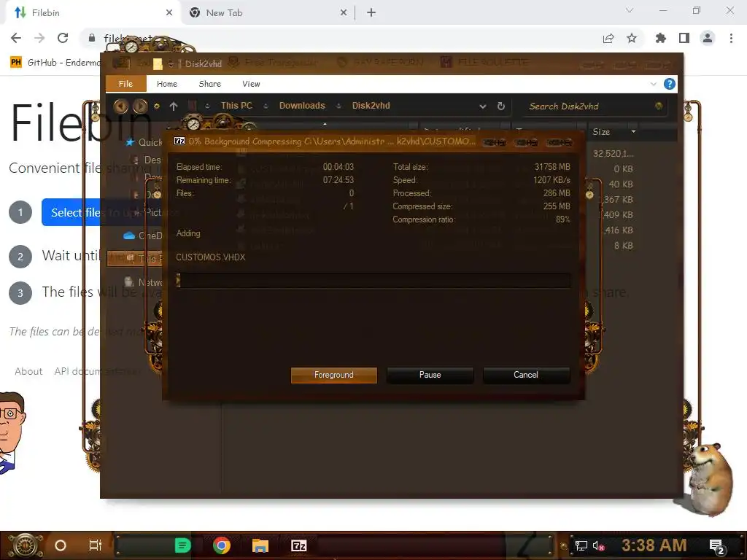Select This PC in navigation pane

coord(135,259)
